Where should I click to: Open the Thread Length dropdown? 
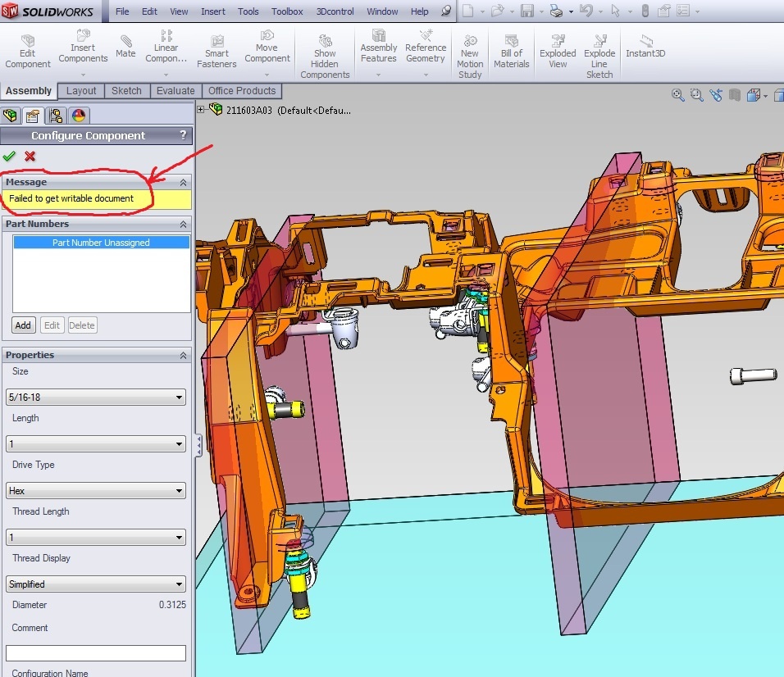[x=96, y=538]
